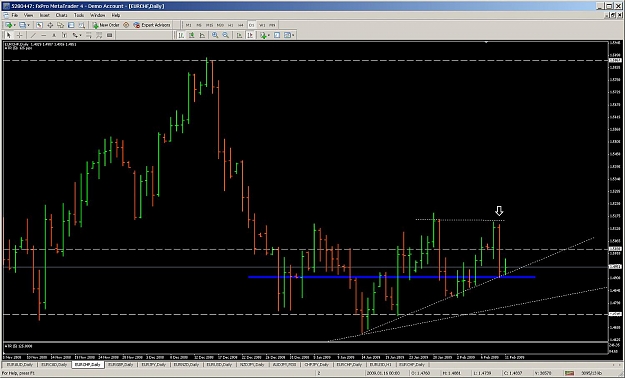Image resolution: width=625 pixels, height=378 pixels.
Task: Open the Insert menu
Action: (x=45, y=15)
